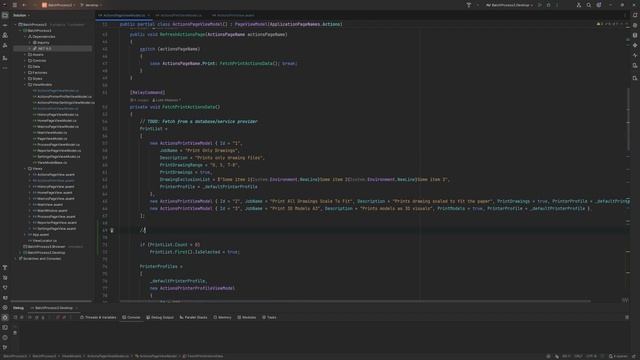Open IDE settings gear icon
This screenshot has width=640, height=360.
(599, 5)
